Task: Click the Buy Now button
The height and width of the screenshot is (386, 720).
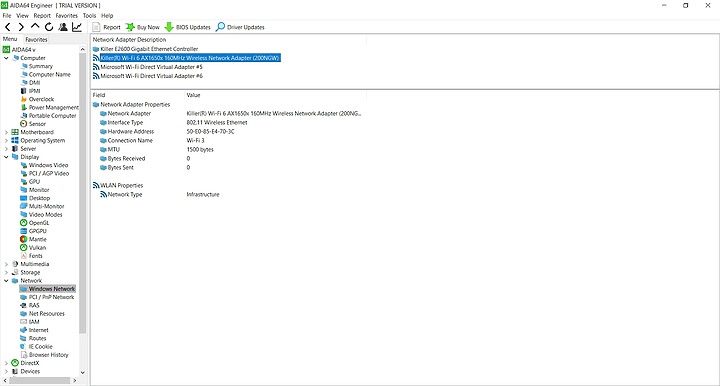Action: 143,27
